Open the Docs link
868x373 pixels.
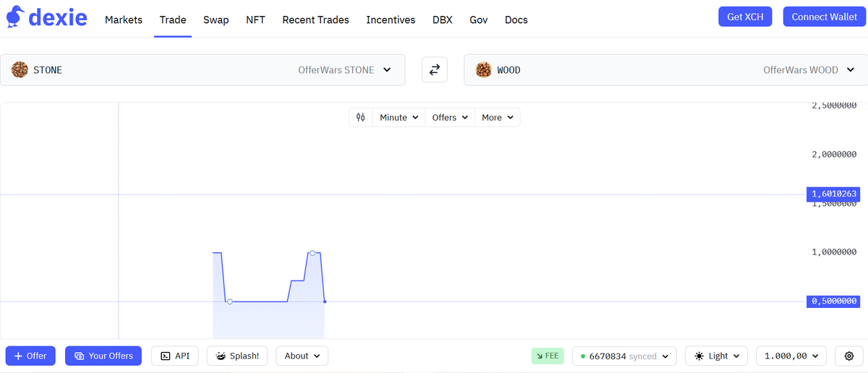coord(516,20)
